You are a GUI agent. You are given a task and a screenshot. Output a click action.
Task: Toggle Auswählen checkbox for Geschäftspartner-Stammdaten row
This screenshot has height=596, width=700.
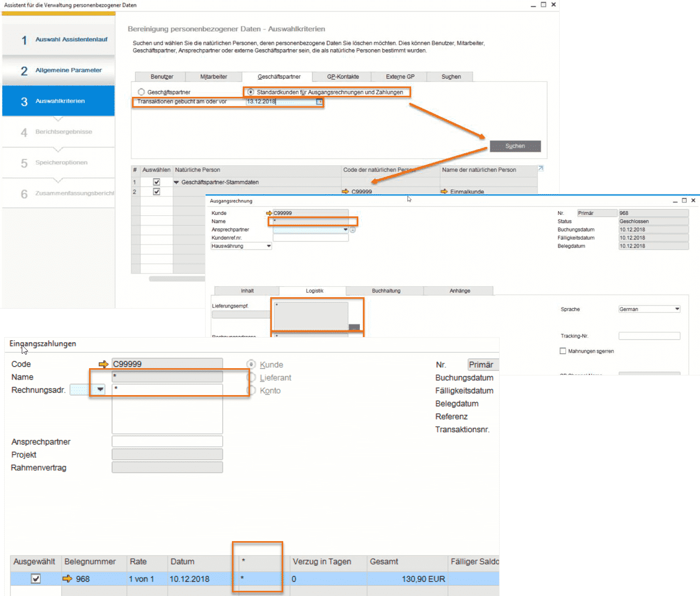156,182
